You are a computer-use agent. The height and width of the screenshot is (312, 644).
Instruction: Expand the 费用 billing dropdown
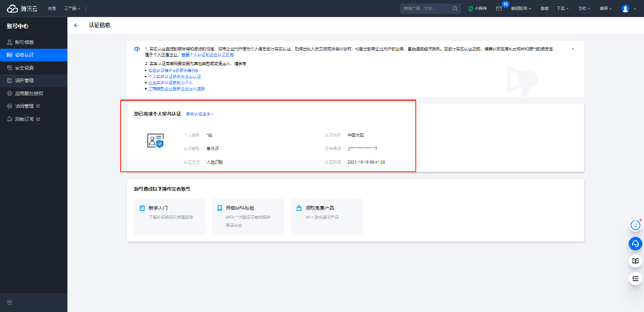606,9
